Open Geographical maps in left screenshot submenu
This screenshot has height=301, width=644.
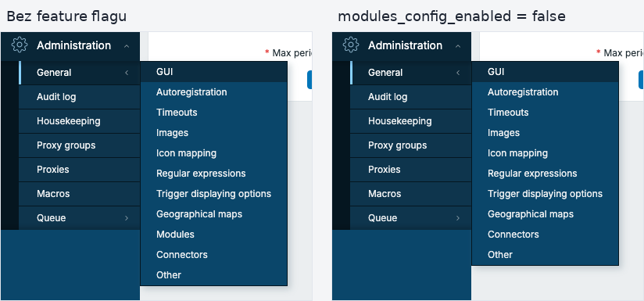(213, 214)
